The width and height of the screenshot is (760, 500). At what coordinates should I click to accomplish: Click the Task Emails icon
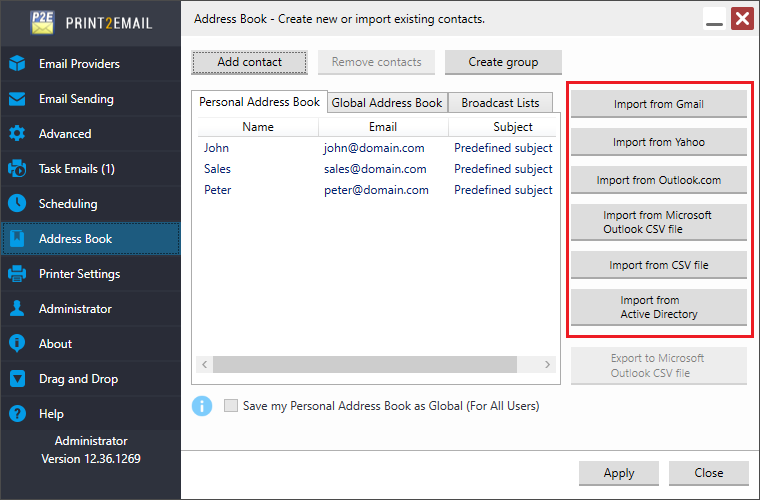[17, 169]
